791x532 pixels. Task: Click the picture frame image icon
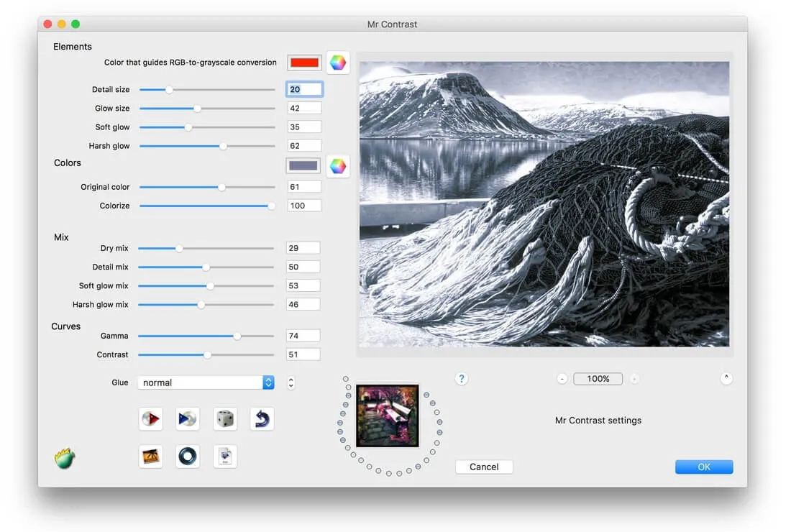pos(150,456)
